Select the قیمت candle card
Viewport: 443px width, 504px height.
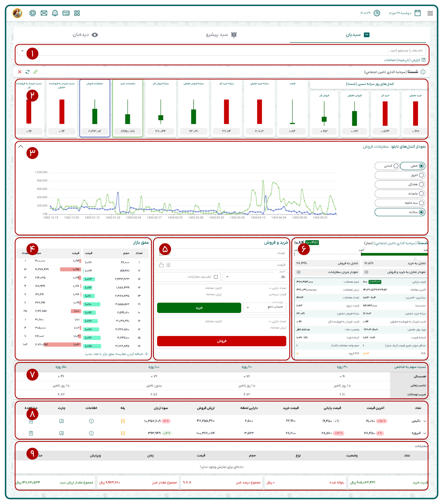(292, 108)
